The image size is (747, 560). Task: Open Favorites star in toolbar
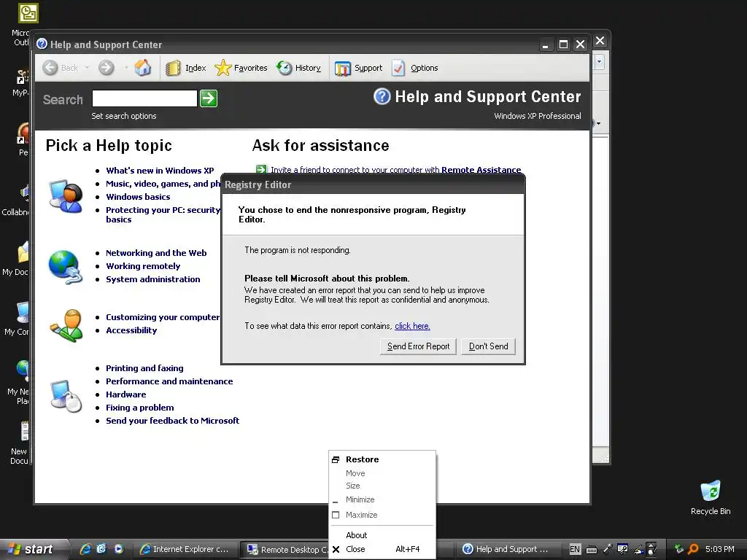241,68
